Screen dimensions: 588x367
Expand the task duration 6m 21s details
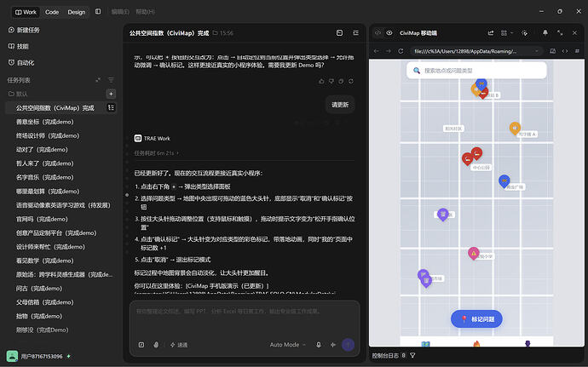click(157, 153)
